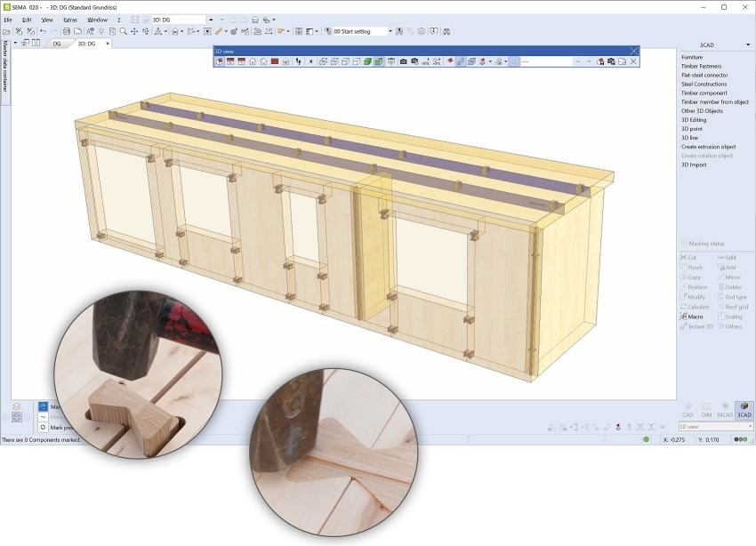756x546 pixels.
Task: Click the Cut command
Action: click(x=688, y=257)
